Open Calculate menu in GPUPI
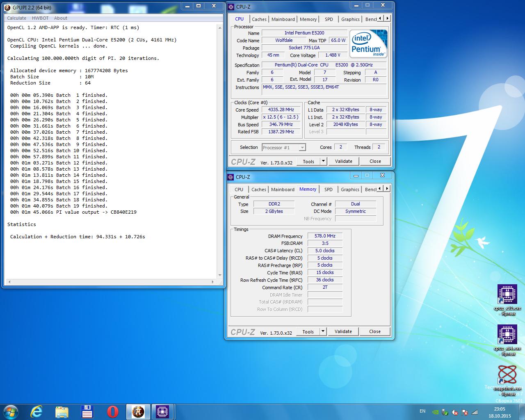The width and height of the screenshot is (525, 420). (16, 18)
